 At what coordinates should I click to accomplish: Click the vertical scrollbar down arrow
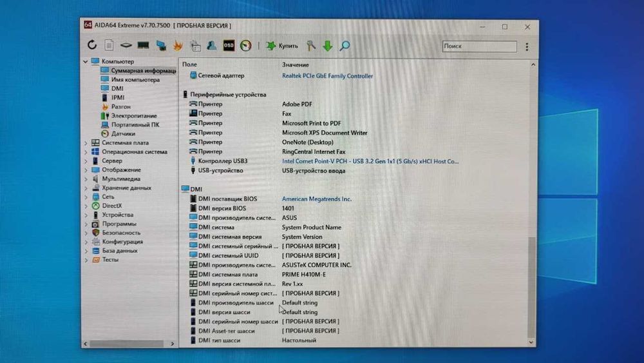click(531, 342)
